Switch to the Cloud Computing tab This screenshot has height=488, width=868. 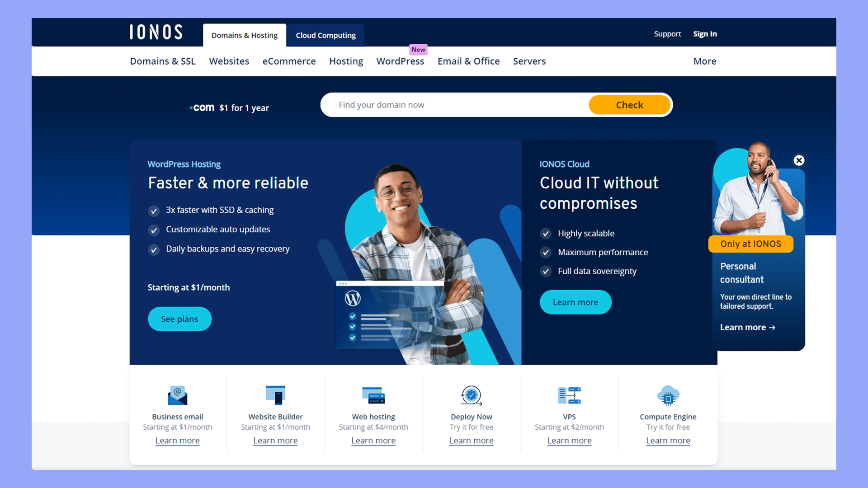(x=325, y=35)
